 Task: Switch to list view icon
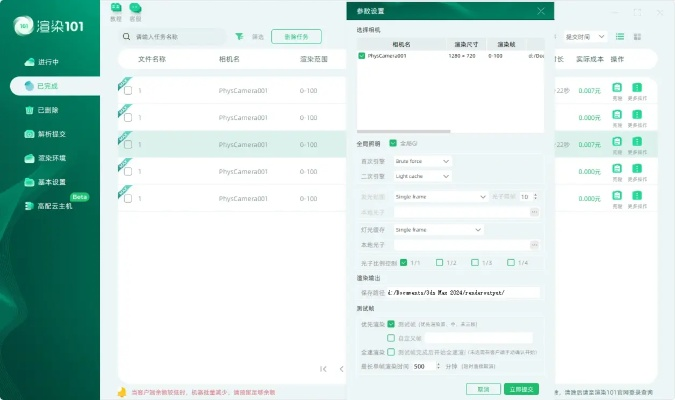(x=621, y=36)
